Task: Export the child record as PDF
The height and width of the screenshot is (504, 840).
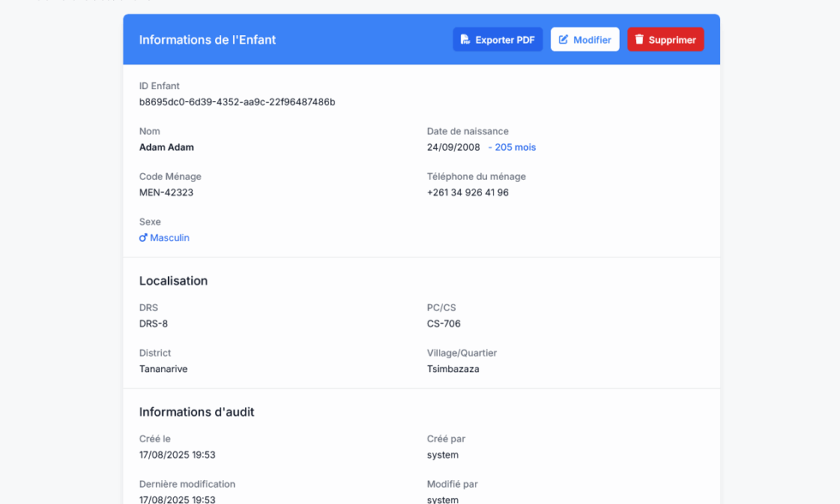Action: coord(497,39)
